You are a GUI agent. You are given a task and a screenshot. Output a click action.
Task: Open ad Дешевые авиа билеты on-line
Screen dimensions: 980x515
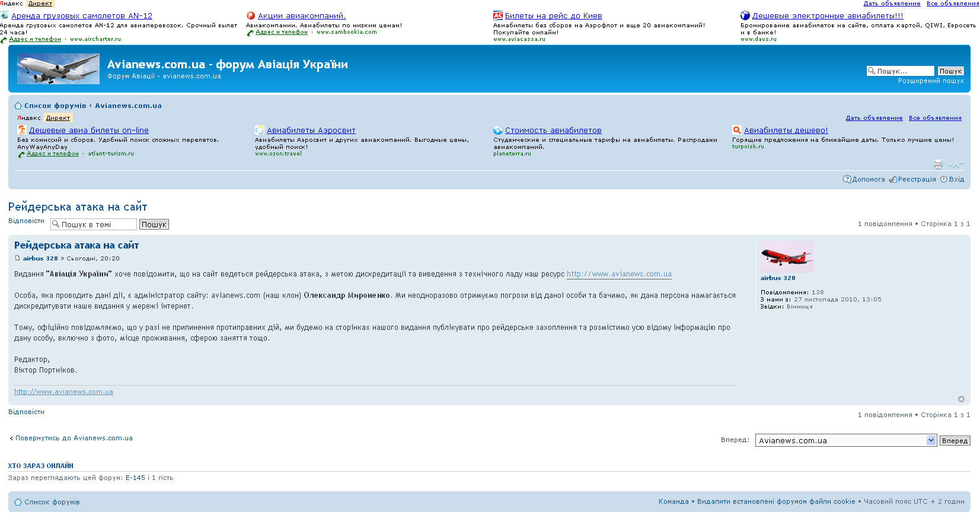tap(89, 131)
